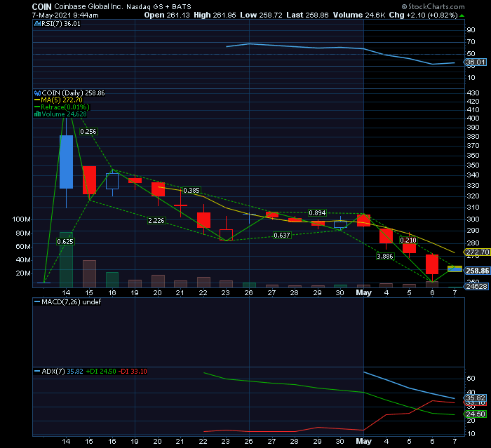
Task: Click the blue May 7 candlestick
Action: (455, 269)
